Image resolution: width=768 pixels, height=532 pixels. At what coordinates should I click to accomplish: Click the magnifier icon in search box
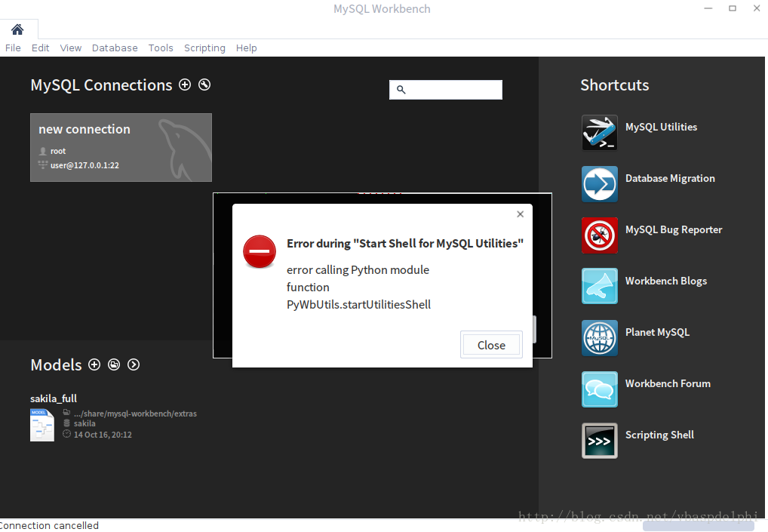(x=401, y=90)
